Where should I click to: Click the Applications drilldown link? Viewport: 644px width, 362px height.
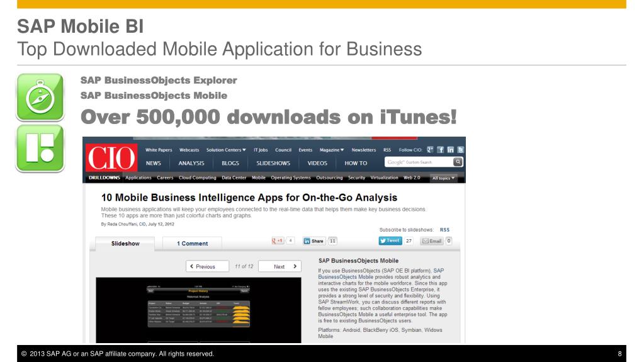pos(138,178)
